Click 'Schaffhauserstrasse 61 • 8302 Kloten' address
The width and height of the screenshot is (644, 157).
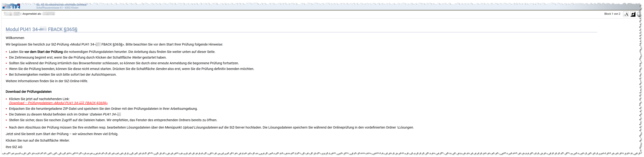pos(57,8)
